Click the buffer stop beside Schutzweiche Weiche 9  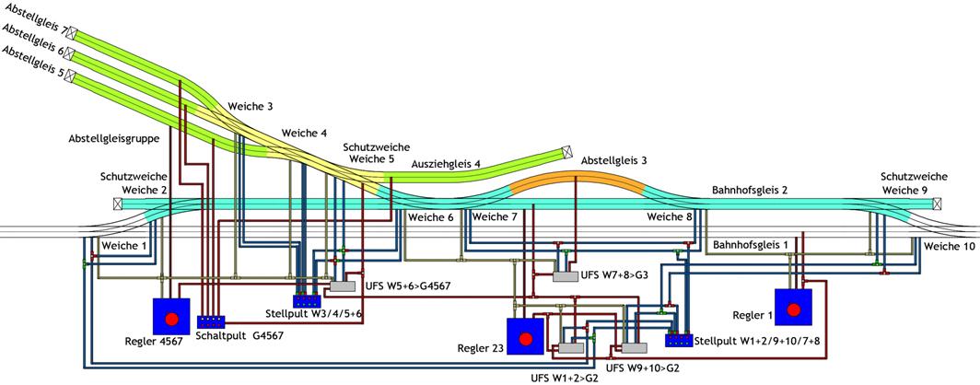[x=937, y=204]
